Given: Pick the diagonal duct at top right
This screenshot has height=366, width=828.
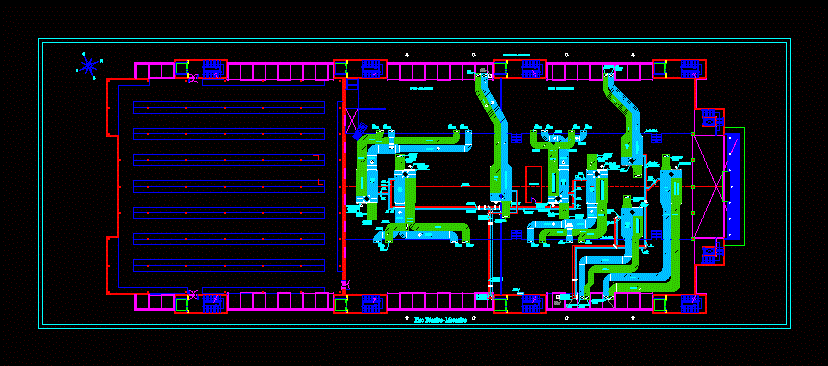Looking at the screenshot, I should [625, 119].
